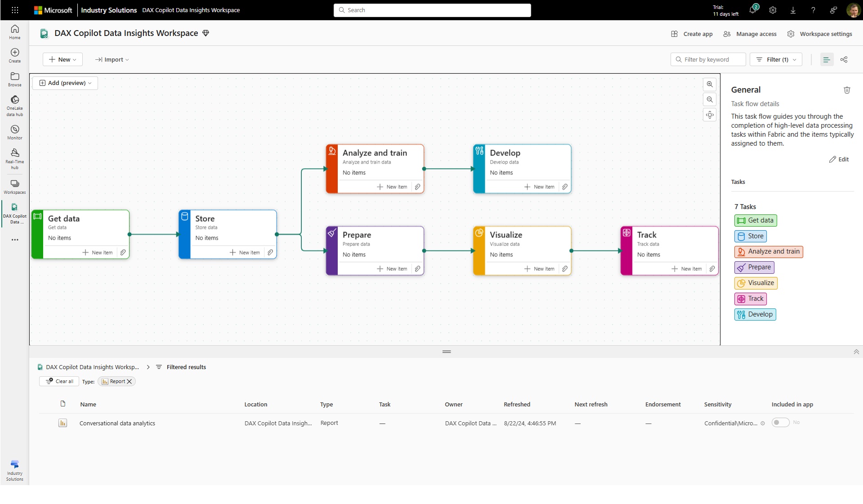This screenshot has width=863, height=504.
Task: Click the Workspaces icon in sidebar
Action: coord(14,185)
